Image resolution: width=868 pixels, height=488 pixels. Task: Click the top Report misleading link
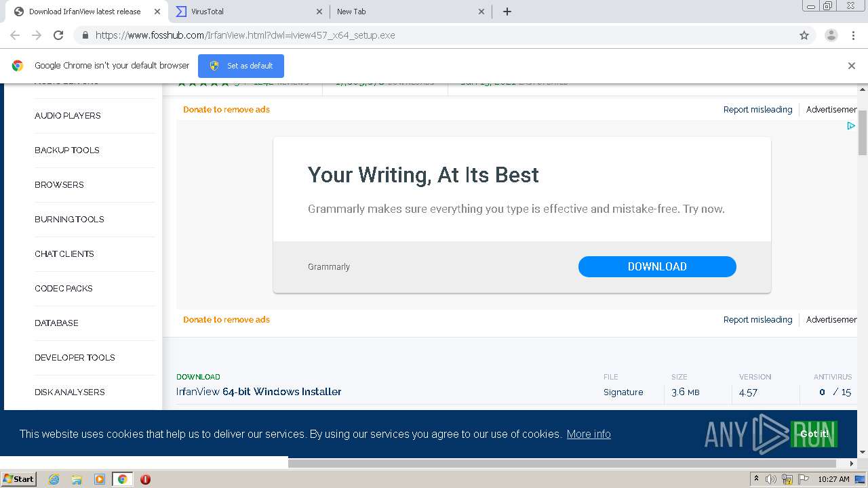[757, 110]
